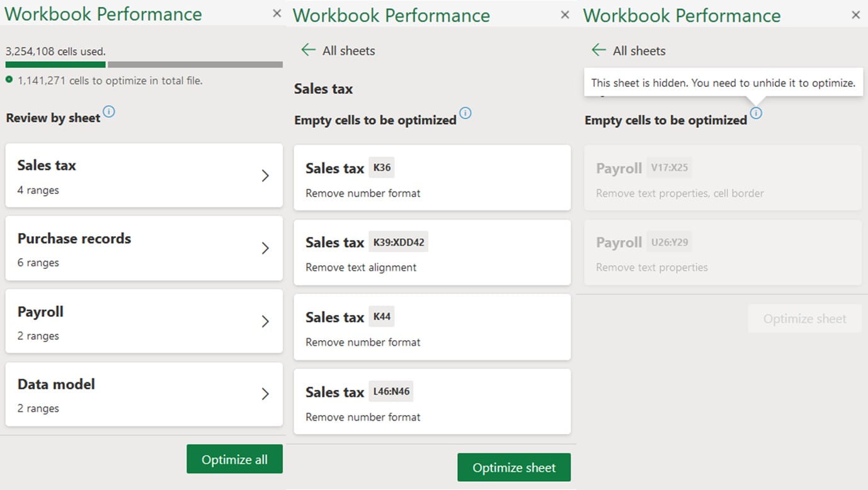
Task: Click back arrow in Sales tax panel
Action: pyautogui.click(x=308, y=50)
